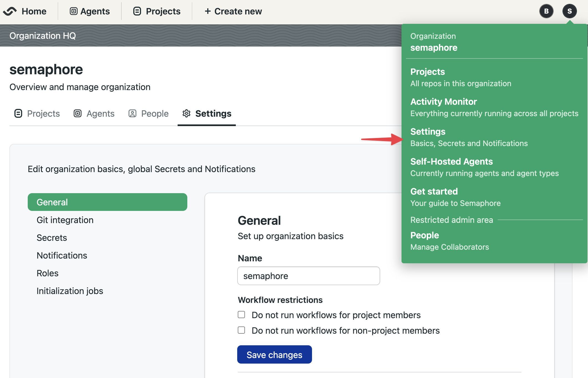
Task: Click the Agents tab icon below organization name
Action: tap(78, 113)
